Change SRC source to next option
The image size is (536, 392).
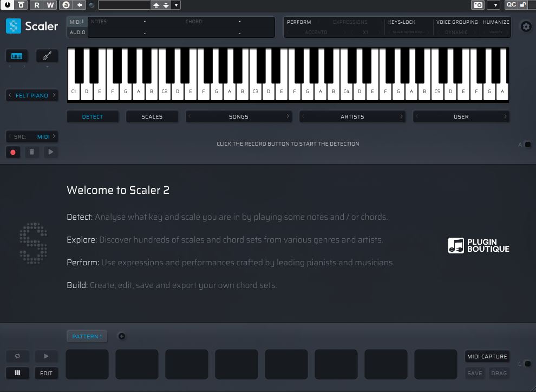pos(54,136)
